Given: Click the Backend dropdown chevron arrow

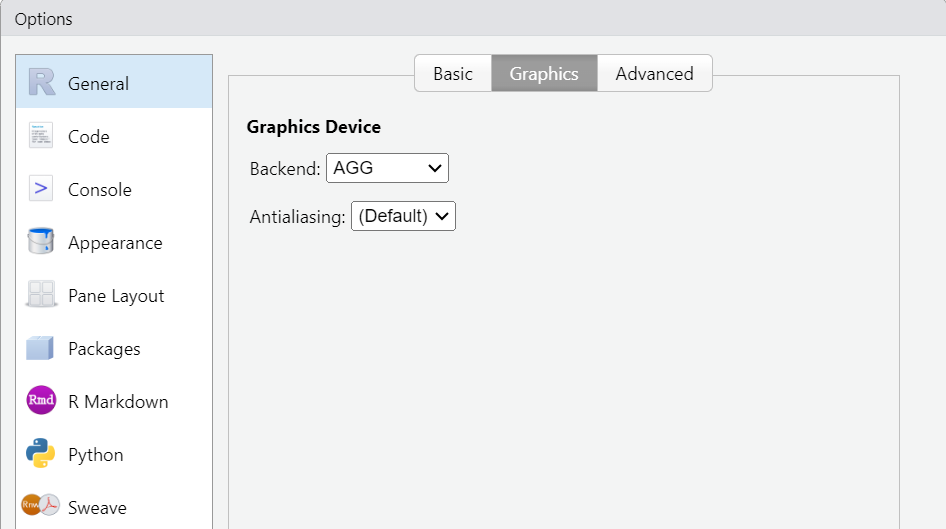Looking at the screenshot, I should tap(434, 168).
